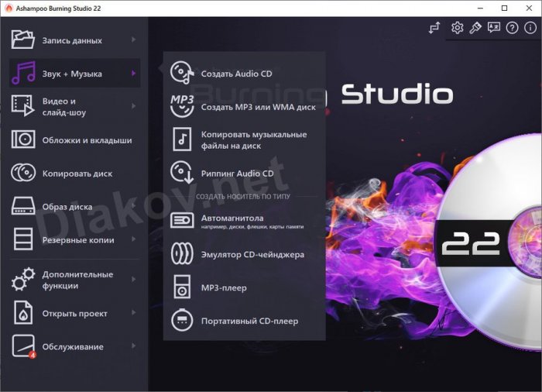Expand the Резервные копии submenu arrow
The width and height of the screenshot is (542, 392).
pos(133,239)
